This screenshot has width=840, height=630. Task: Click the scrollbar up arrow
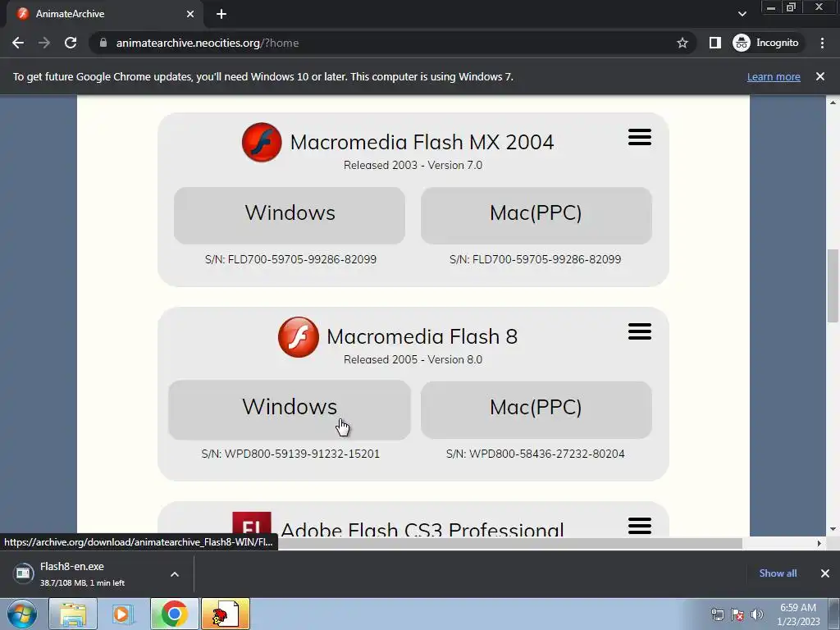(x=833, y=102)
